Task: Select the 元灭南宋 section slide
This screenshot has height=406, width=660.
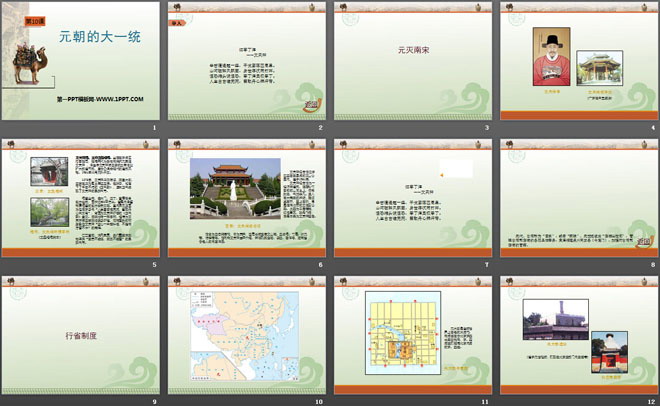Action: click(413, 61)
